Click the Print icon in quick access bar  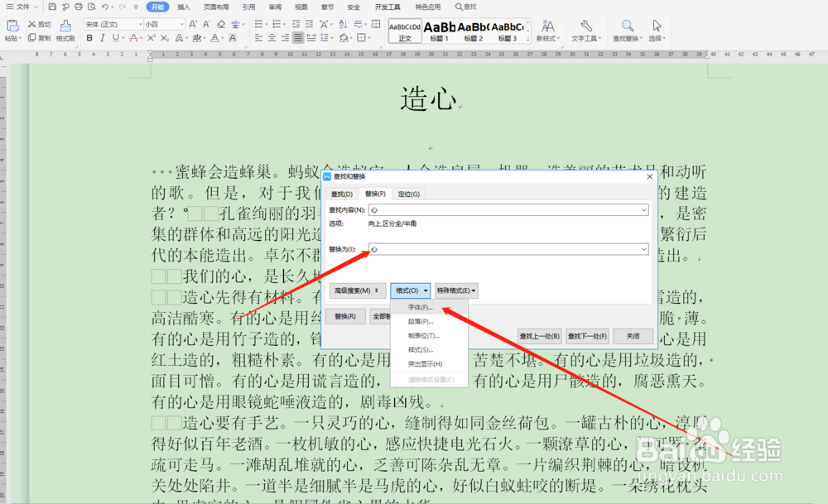tap(78, 7)
